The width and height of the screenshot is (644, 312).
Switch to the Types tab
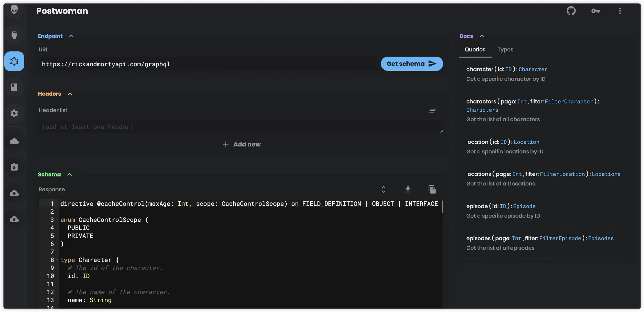pyautogui.click(x=505, y=49)
